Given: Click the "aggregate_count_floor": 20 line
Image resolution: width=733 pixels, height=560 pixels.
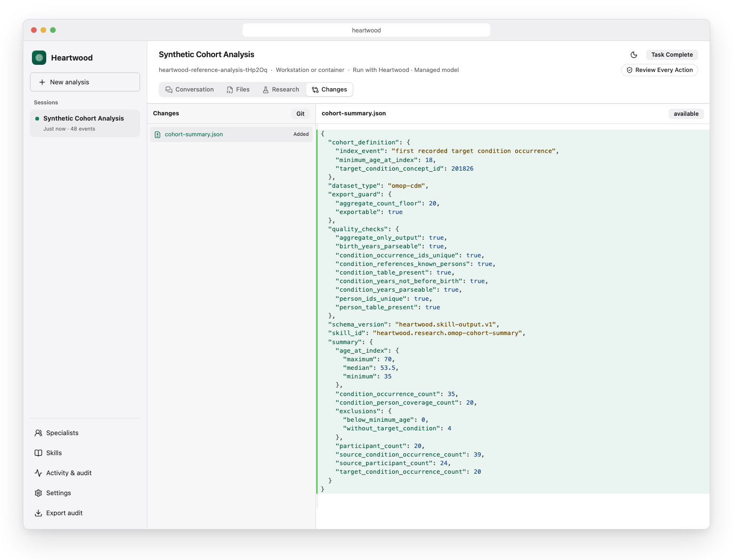Looking at the screenshot, I should pyautogui.click(x=387, y=204).
